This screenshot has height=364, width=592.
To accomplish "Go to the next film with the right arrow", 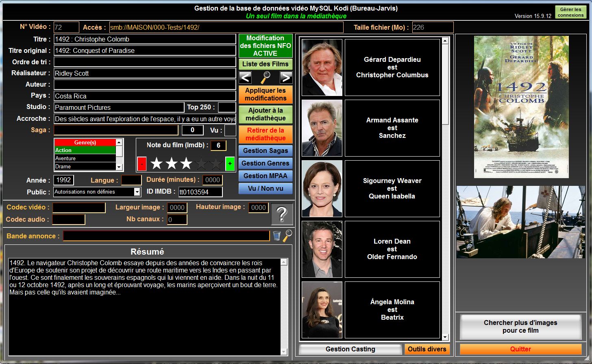I will pyautogui.click(x=286, y=77).
